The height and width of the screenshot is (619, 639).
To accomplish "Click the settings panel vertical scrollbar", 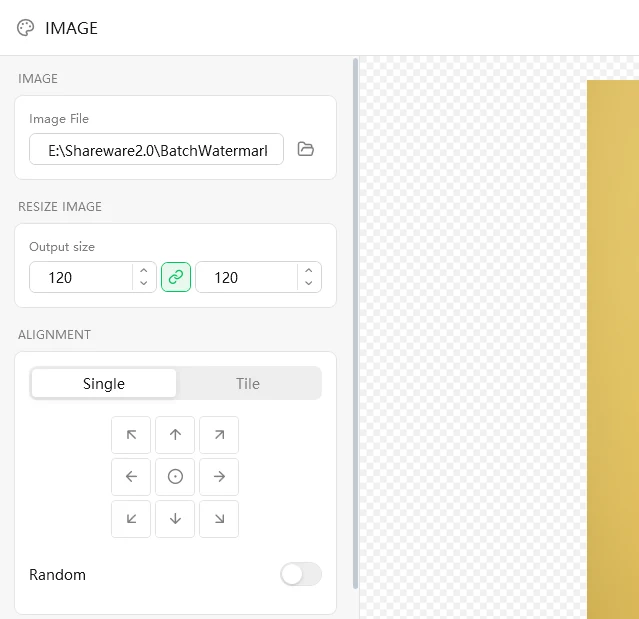I will click(355, 324).
